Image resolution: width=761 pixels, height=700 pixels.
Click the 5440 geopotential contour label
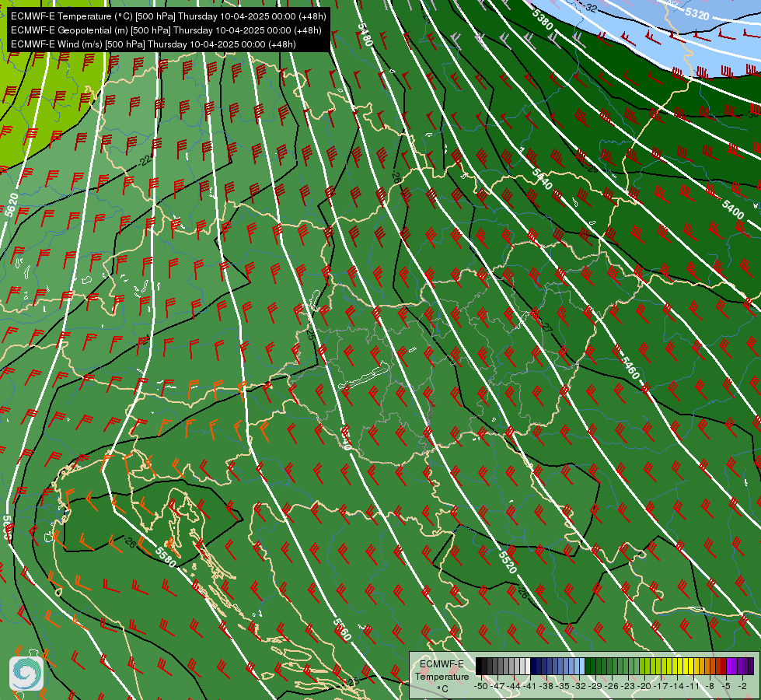tap(542, 179)
